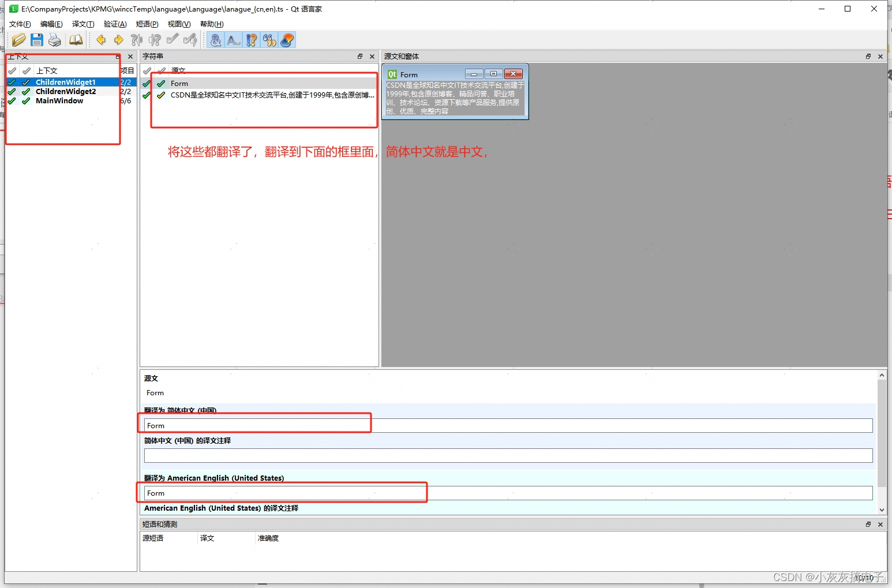892x588 pixels.
Task: Open a phrase book via the book icon
Action: 76,40
